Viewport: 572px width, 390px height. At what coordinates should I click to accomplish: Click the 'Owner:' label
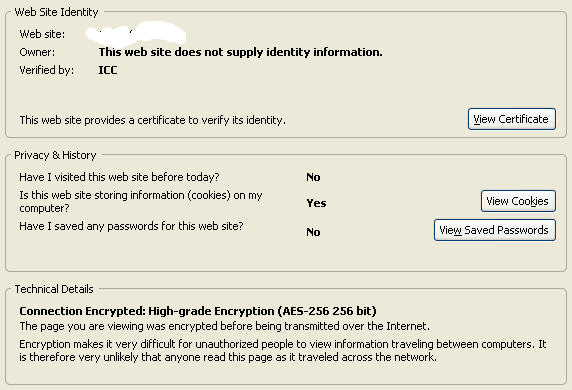(x=37, y=52)
